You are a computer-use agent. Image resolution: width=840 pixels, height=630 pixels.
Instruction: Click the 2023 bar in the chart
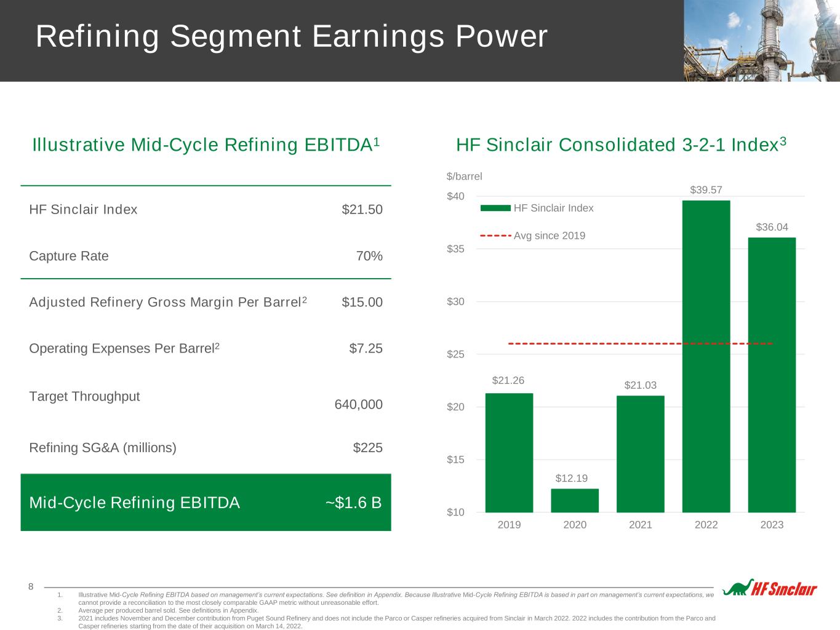coord(772,375)
